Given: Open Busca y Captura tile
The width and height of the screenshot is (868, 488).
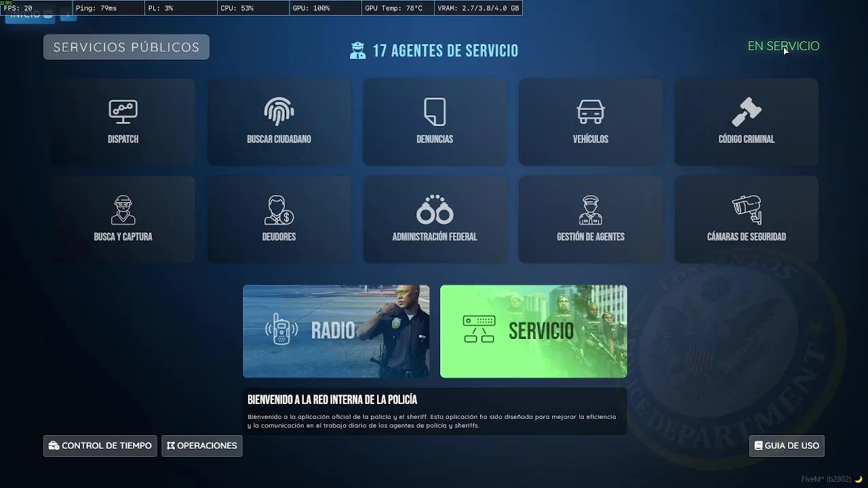Looking at the screenshot, I should click(x=123, y=220).
